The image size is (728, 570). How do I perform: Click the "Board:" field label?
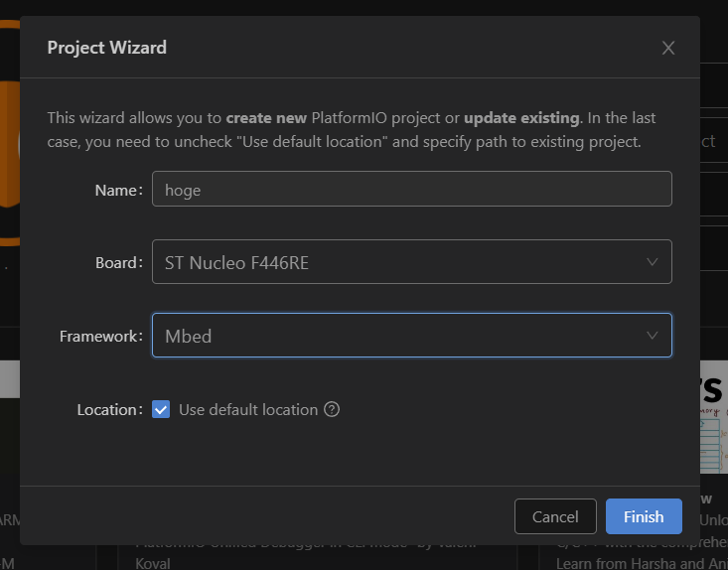[116, 262]
